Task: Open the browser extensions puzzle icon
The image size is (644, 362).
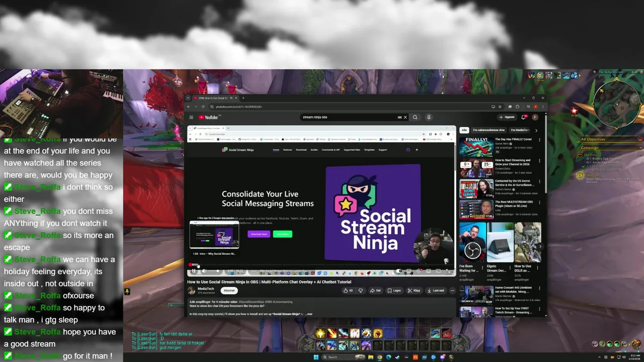Action: [x=517, y=107]
